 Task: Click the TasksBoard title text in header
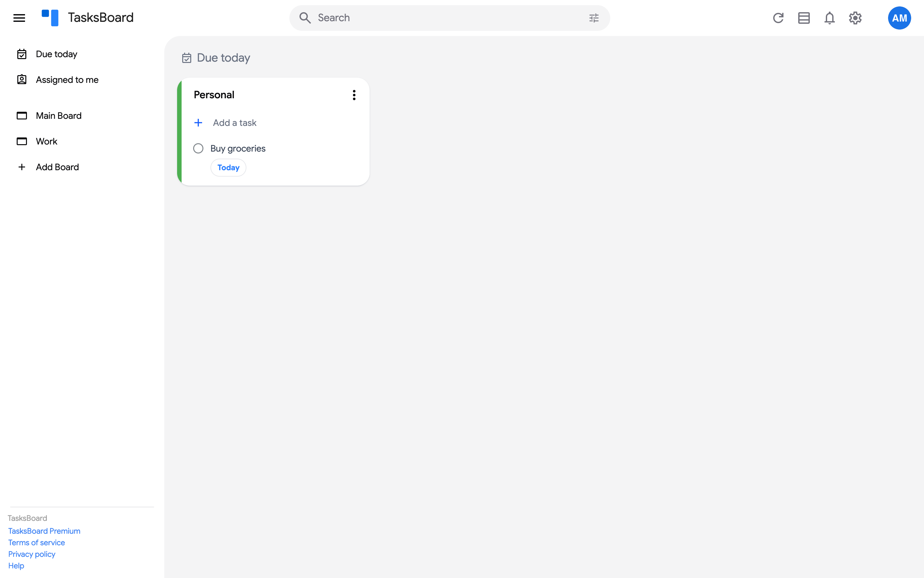101,18
